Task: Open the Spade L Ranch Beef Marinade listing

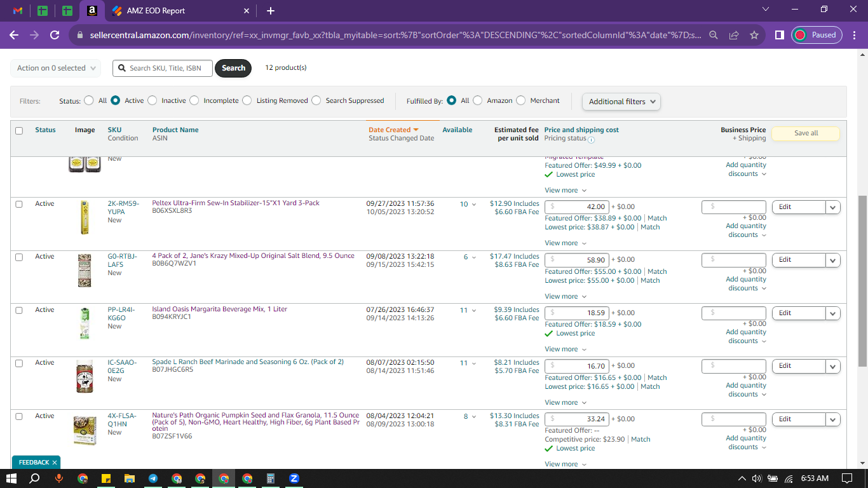Action: (x=248, y=362)
